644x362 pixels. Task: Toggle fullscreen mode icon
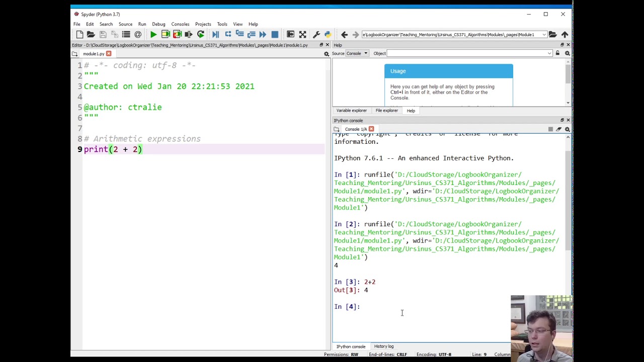[x=302, y=34]
